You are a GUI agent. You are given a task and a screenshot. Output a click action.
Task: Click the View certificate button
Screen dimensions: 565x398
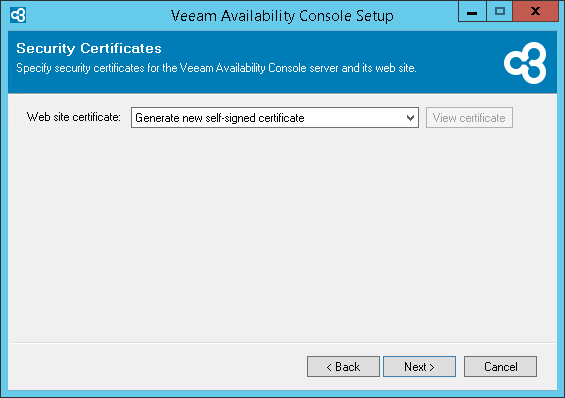tap(469, 117)
